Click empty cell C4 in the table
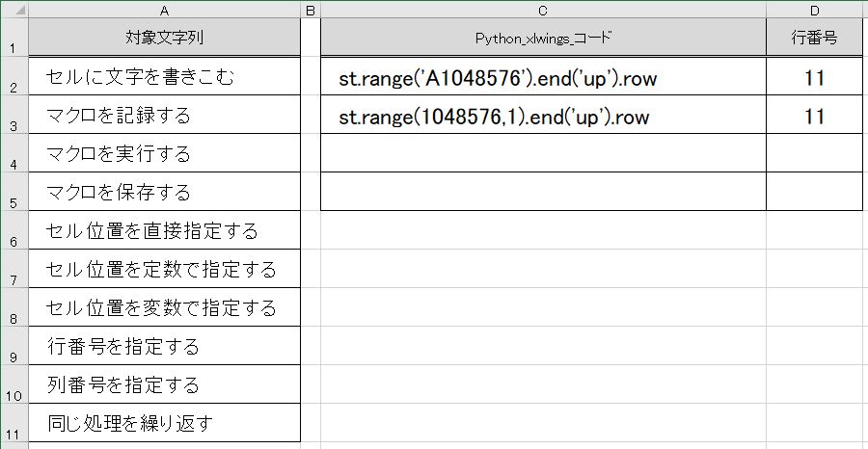 pos(543,152)
